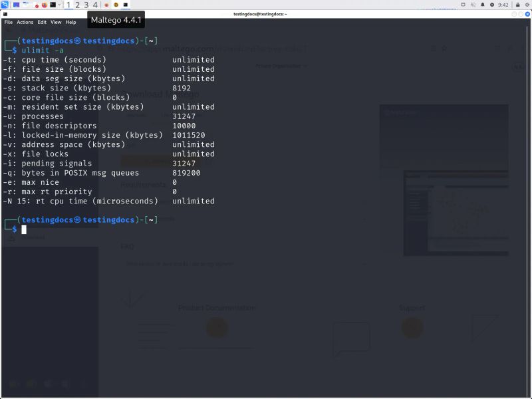Click the 9:42 clock in the tray
Viewport: 532px width, 399px height.
click(502, 3)
